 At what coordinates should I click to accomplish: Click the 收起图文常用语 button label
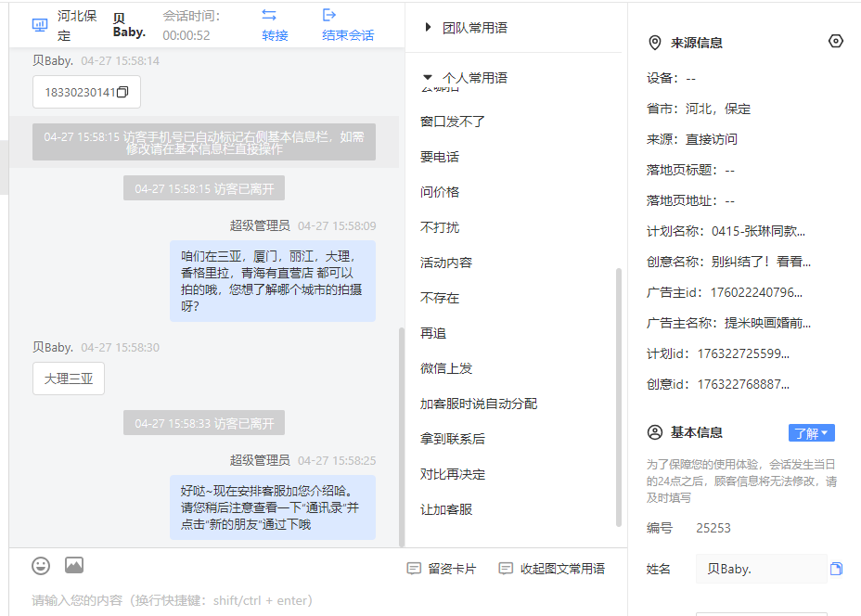[562, 569]
